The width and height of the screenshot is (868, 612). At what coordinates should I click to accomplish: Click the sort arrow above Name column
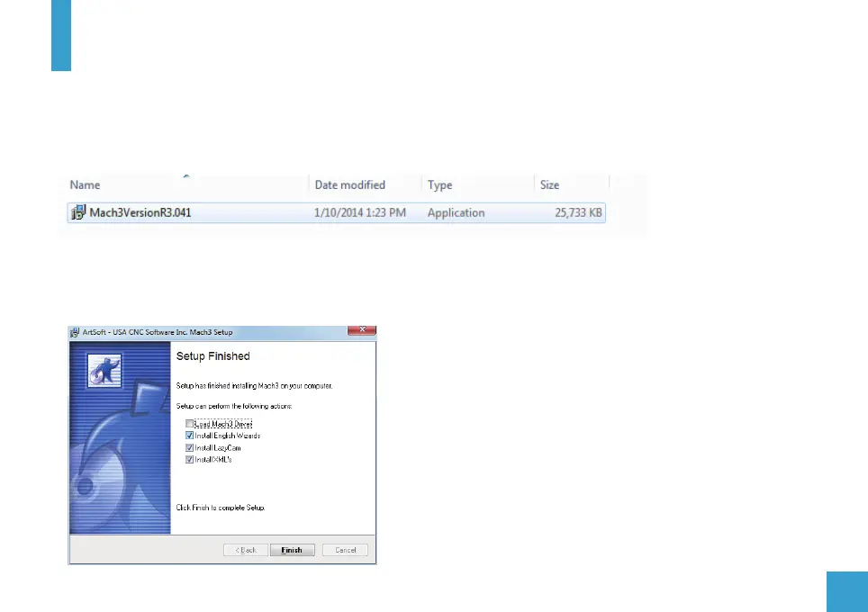coord(186,176)
